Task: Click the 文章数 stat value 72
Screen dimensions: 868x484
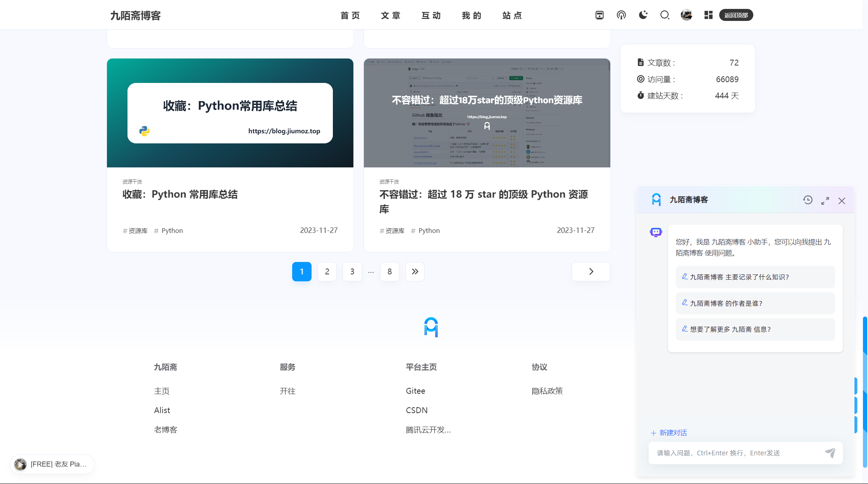Action: pyautogui.click(x=734, y=63)
